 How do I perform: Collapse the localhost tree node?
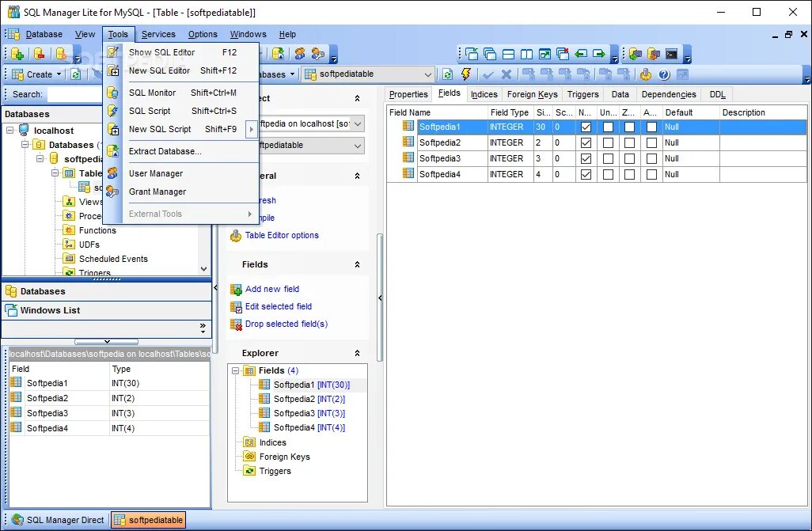[9, 131]
